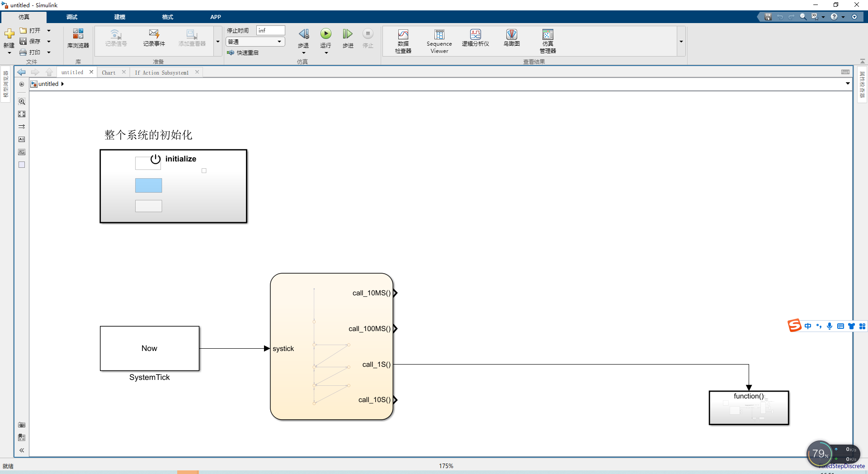The height and width of the screenshot is (474, 868).
Task: Switch to the APP ribbon tab
Action: click(215, 17)
